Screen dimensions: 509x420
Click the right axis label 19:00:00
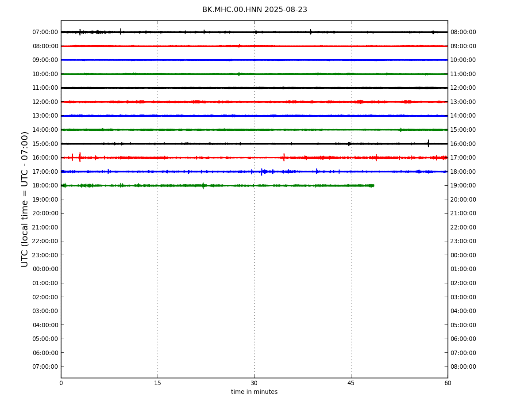[x=463, y=186]
